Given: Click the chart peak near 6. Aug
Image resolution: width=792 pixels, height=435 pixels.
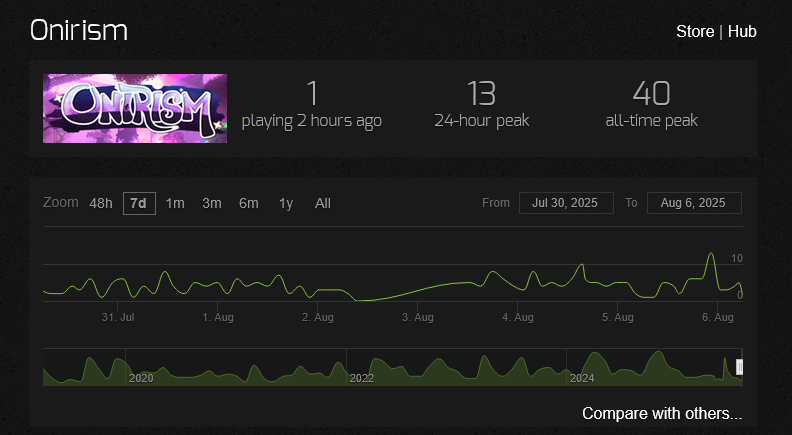Looking at the screenshot, I should click(711, 254).
